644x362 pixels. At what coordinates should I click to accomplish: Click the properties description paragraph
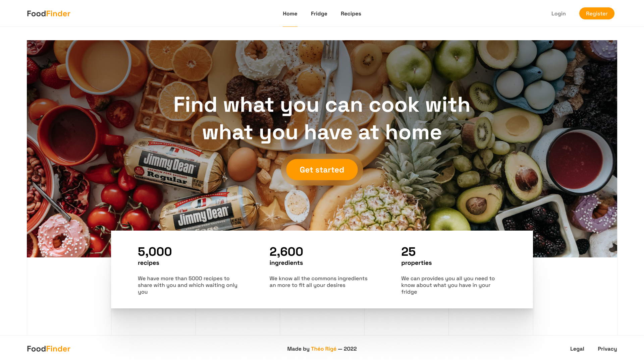click(448, 285)
